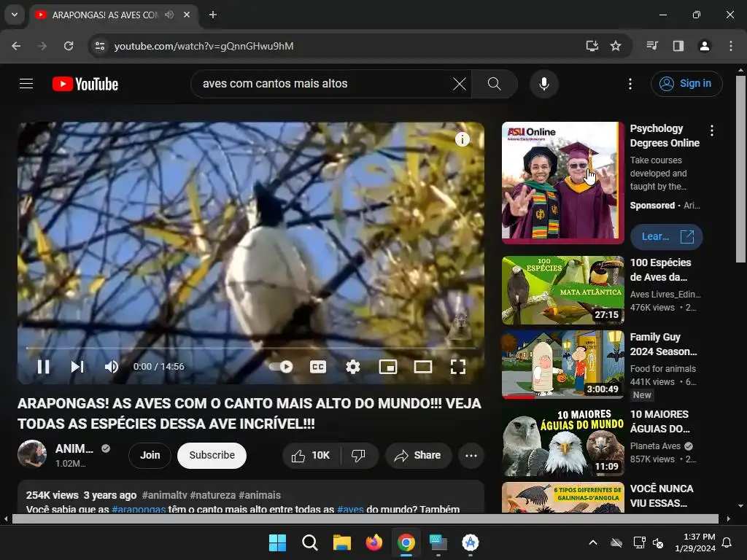Subscribe to the channel

212,455
